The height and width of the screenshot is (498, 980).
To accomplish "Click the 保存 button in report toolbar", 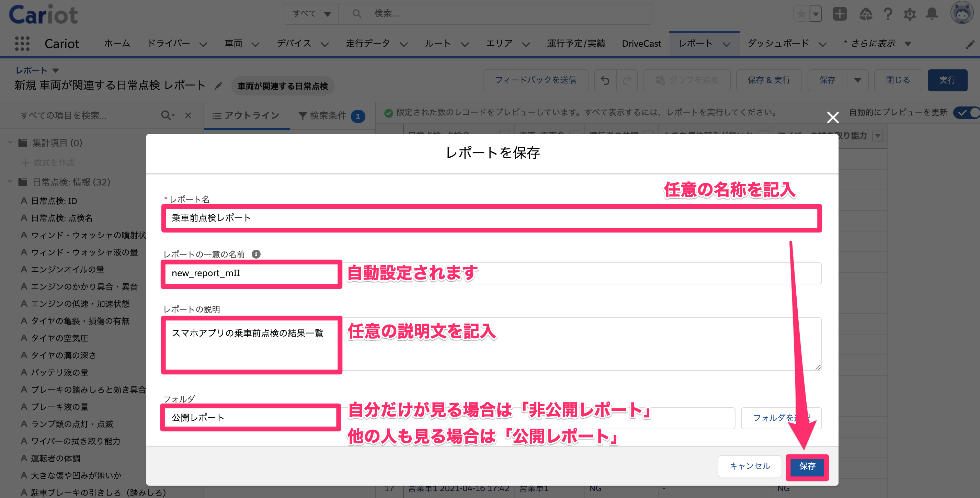I will (x=827, y=80).
